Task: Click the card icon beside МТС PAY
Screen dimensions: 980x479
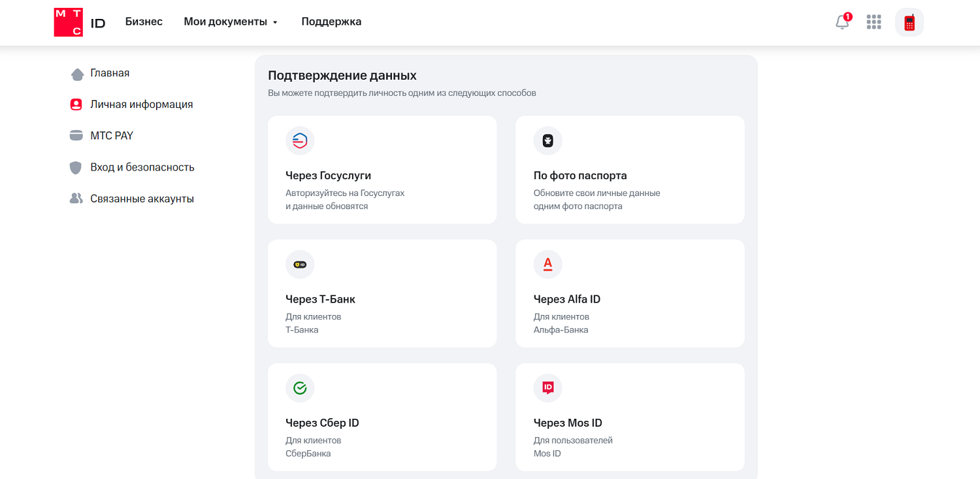Action: coord(76,136)
